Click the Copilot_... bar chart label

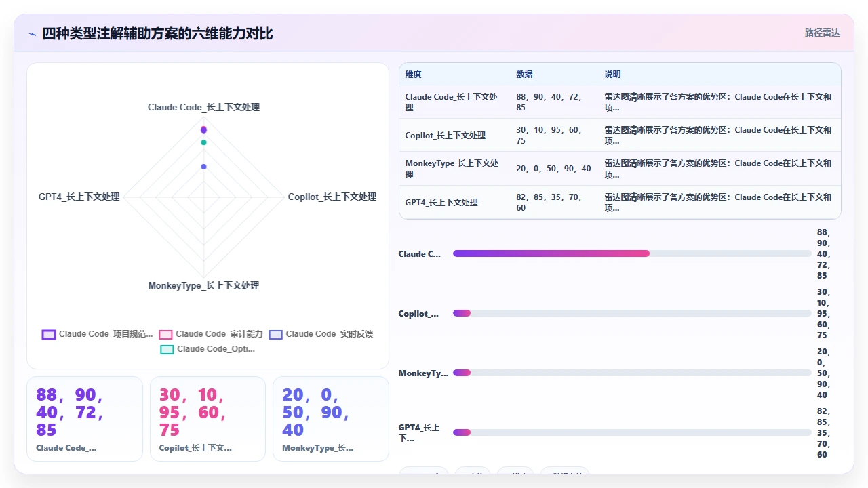coord(418,314)
